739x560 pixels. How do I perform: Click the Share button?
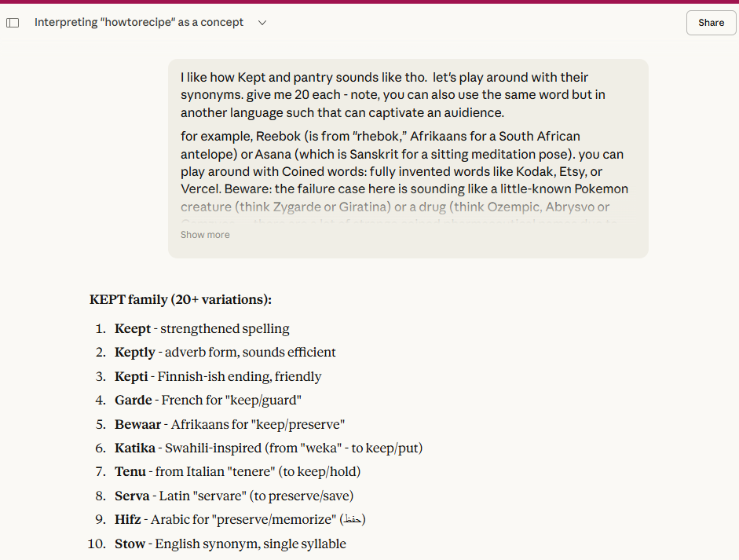710,22
